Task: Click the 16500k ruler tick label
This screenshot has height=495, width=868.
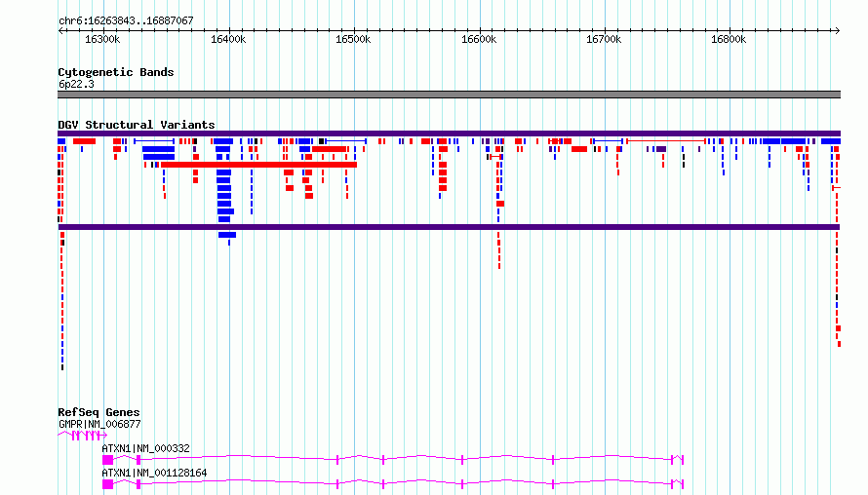Action: tap(353, 39)
